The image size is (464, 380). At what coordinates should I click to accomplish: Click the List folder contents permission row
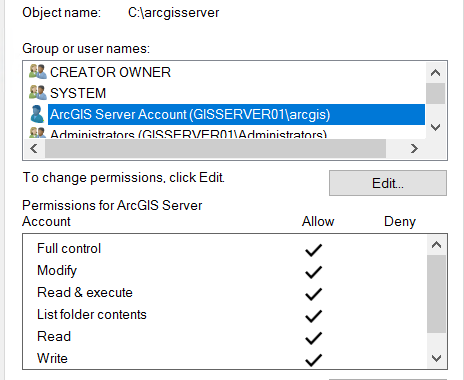click(x=225, y=315)
